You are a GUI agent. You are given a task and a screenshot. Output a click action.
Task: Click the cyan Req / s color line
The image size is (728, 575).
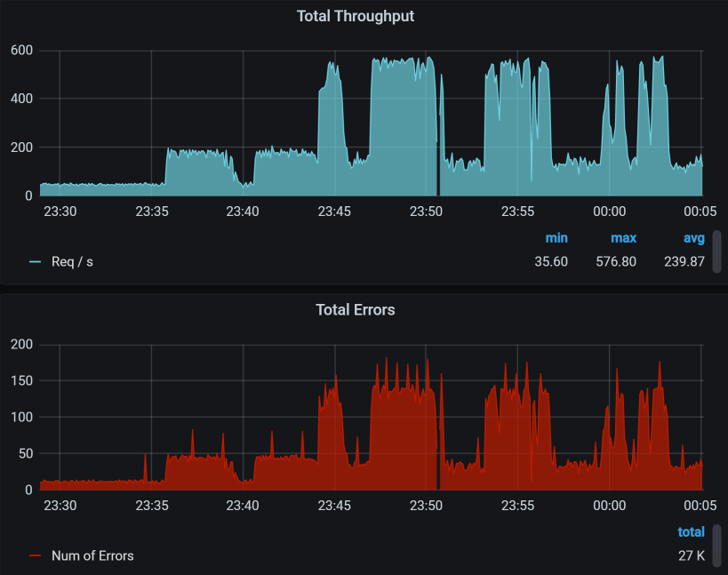tap(36, 261)
